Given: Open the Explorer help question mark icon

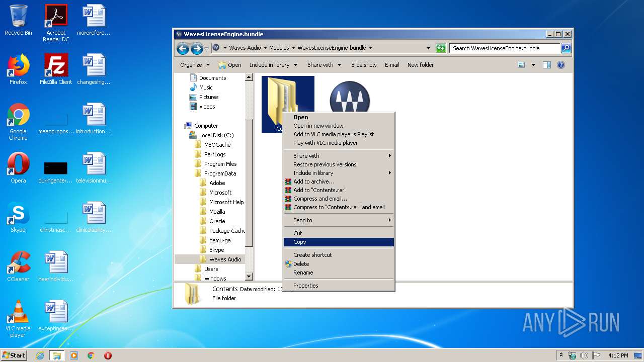Looking at the screenshot, I should (x=561, y=65).
